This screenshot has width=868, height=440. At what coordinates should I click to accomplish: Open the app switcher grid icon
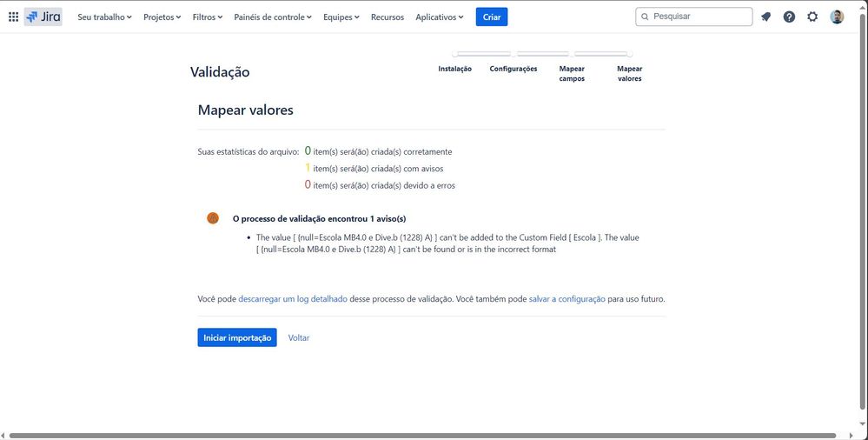pos(13,17)
